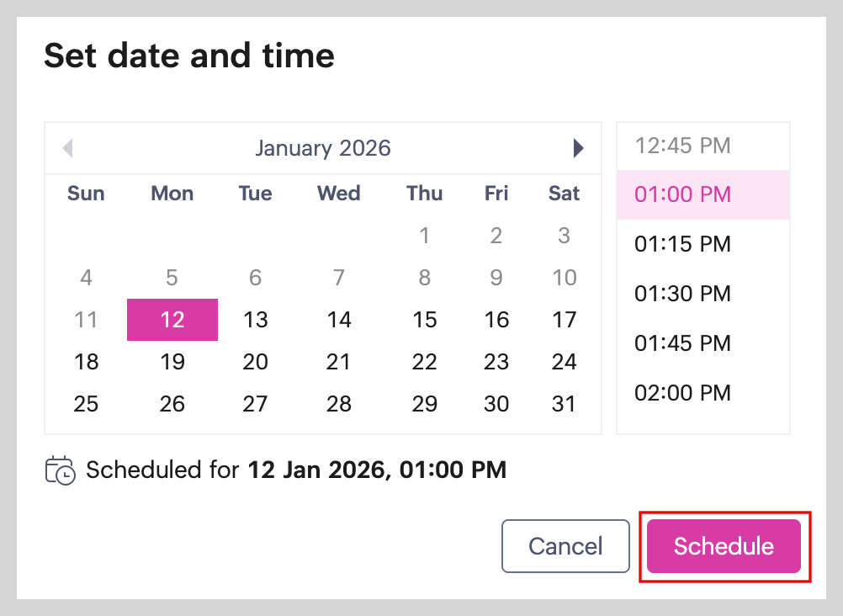Select the 31st of January
843x616 pixels.
click(564, 404)
